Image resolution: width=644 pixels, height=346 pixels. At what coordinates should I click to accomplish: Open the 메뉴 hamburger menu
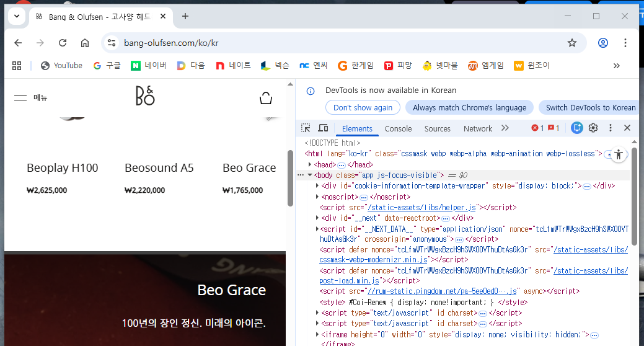(31, 98)
